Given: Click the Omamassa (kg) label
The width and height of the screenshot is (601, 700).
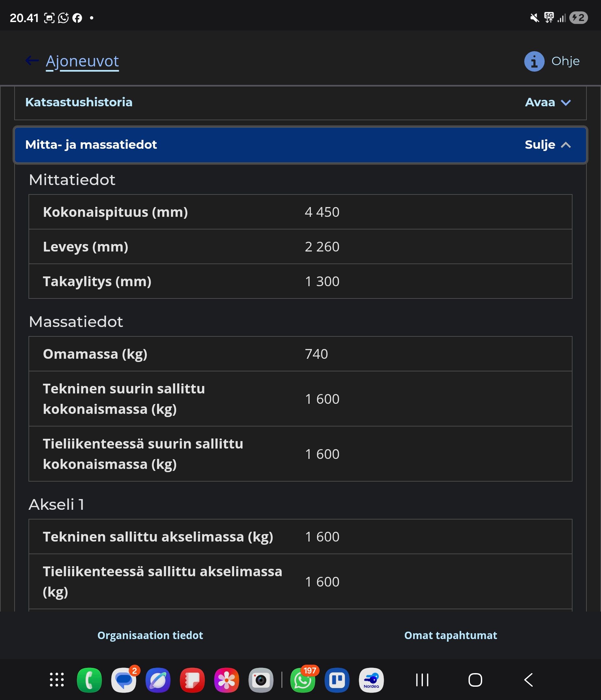Looking at the screenshot, I should (95, 355).
